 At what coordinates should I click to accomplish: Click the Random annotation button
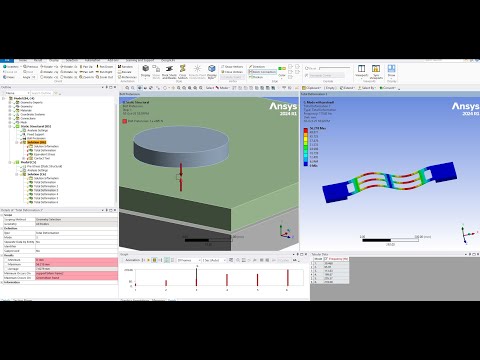click(125, 67)
